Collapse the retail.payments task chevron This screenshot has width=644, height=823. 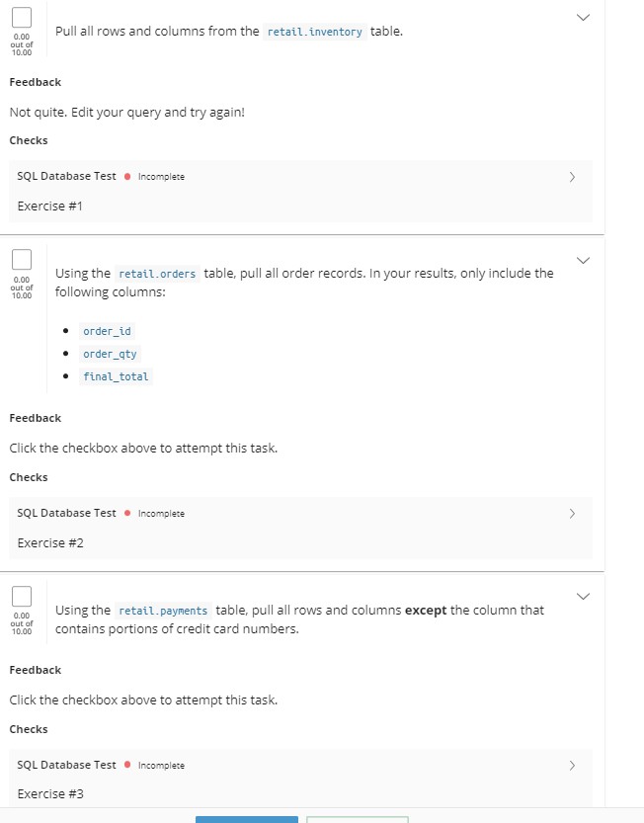tap(583, 596)
